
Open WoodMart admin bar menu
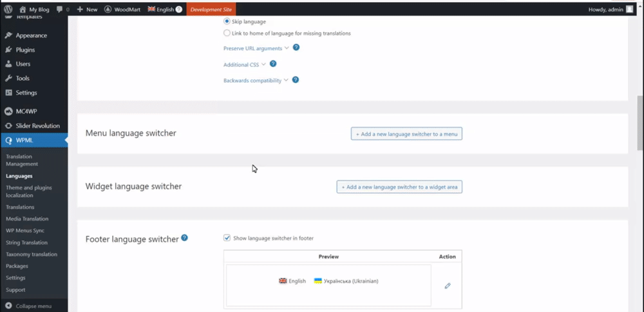[x=123, y=9]
